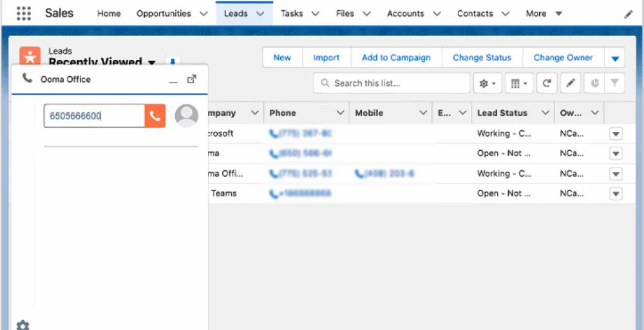Screen dimensions: 644x330
Task: Click the Ooma phone number input field
Action: [x=94, y=116]
